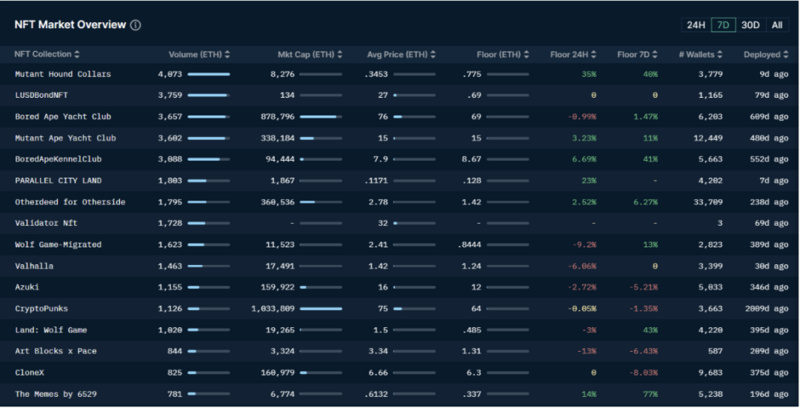
Task: Click the Bored Ape Yacht Club market cap bar
Action: click(321, 117)
